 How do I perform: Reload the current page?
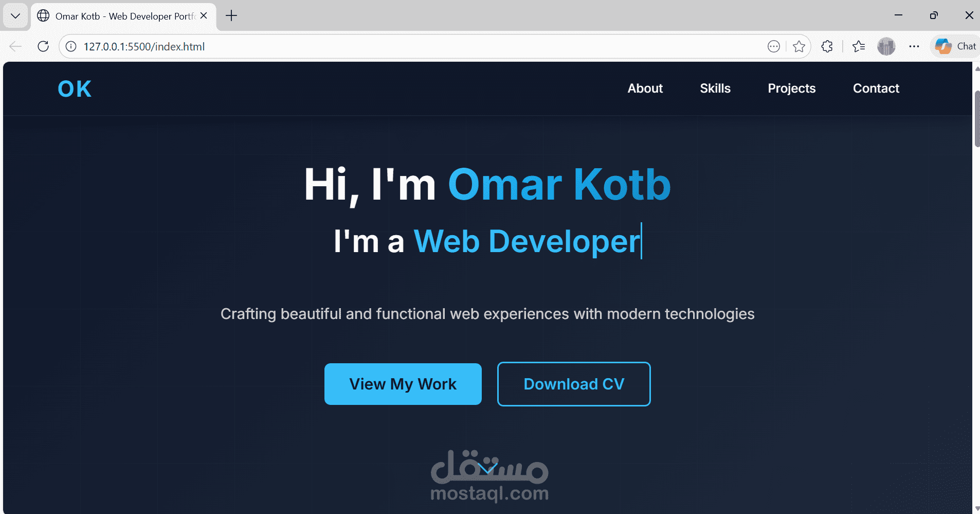43,46
